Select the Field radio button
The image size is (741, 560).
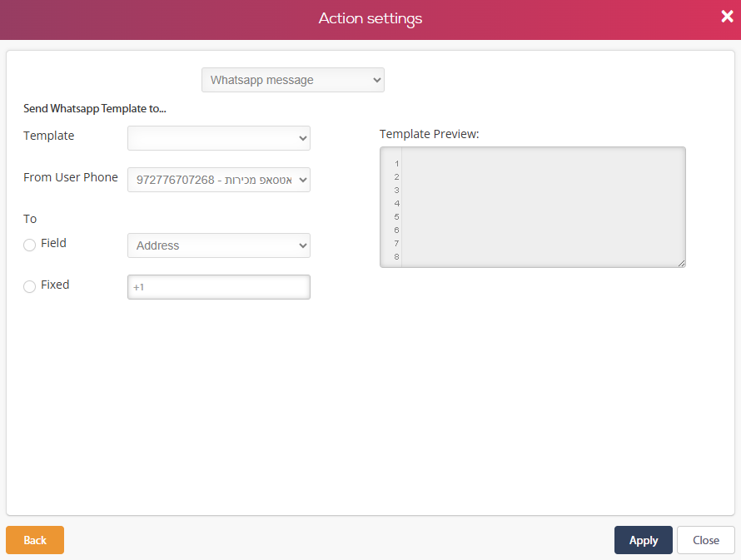(30, 245)
